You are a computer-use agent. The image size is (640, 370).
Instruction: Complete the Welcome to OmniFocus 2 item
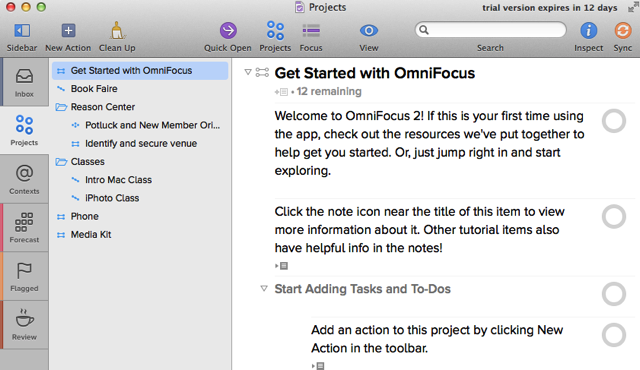pyautogui.click(x=614, y=121)
